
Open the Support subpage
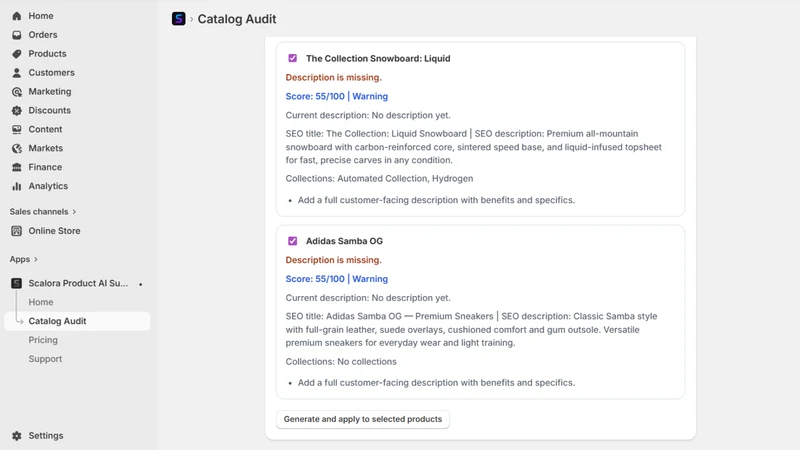(x=45, y=359)
